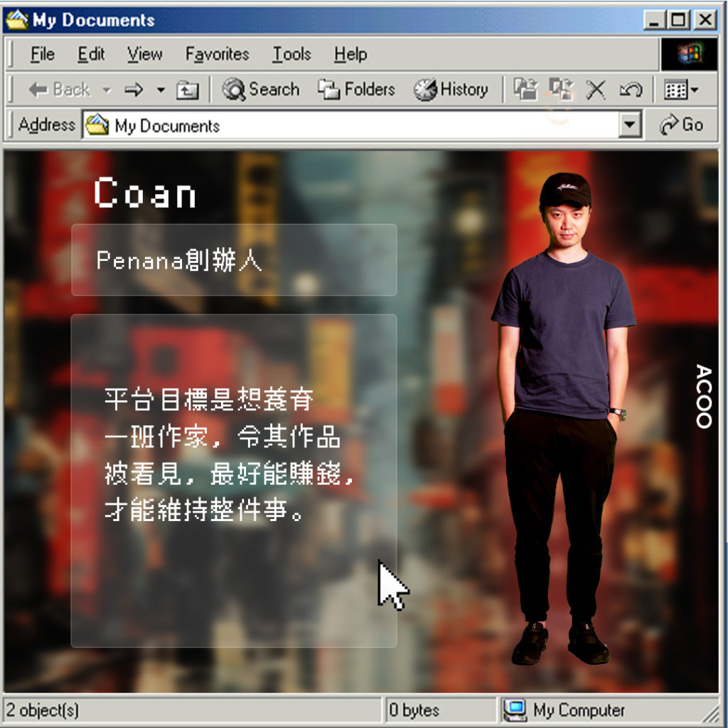Open the Favorites menu
728x728 pixels.
217,54
